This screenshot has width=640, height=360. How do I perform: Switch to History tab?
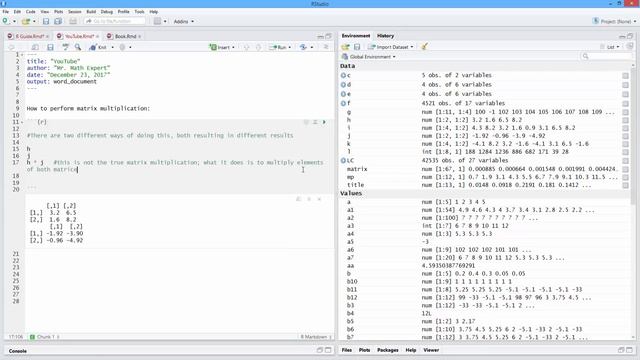point(385,36)
